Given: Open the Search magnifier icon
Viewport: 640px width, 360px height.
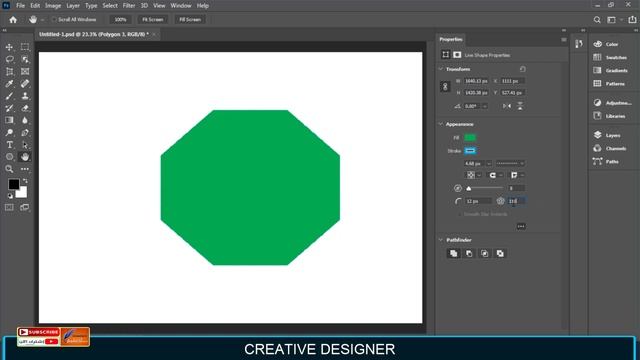Looking at the screenshot, I should point(597,20).
